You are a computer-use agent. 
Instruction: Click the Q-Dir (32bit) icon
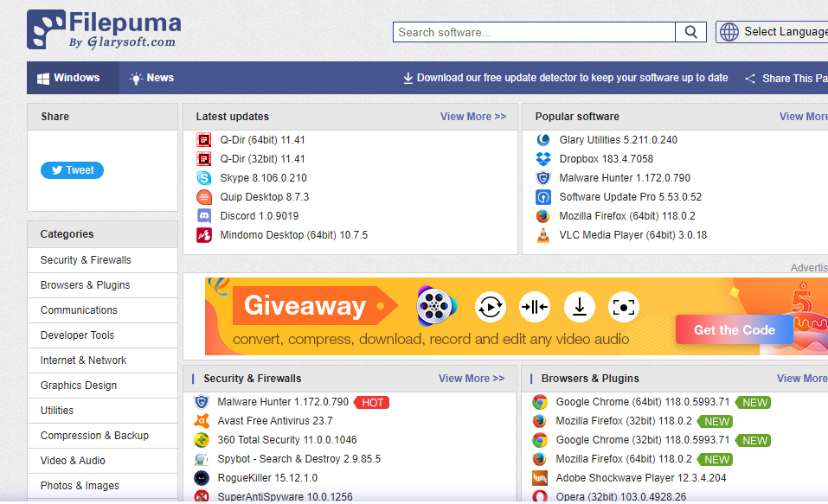click(x=204, y=159)
